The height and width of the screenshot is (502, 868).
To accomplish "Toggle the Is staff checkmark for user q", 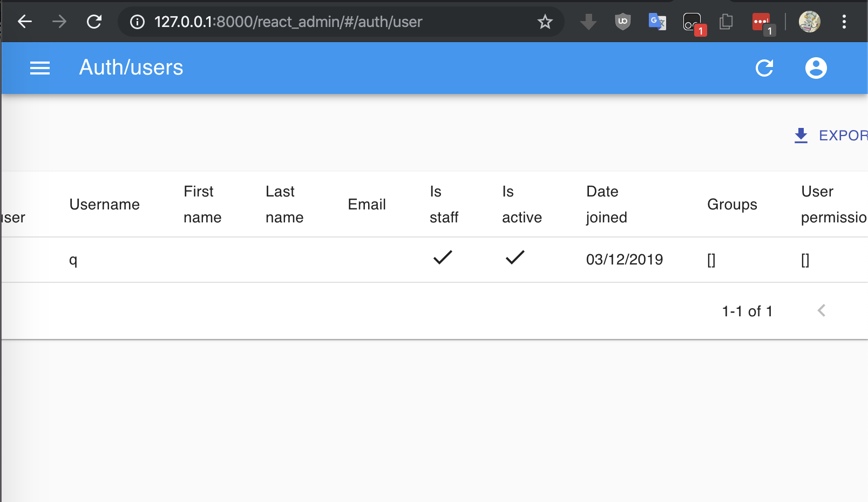I will click(442, 259).
